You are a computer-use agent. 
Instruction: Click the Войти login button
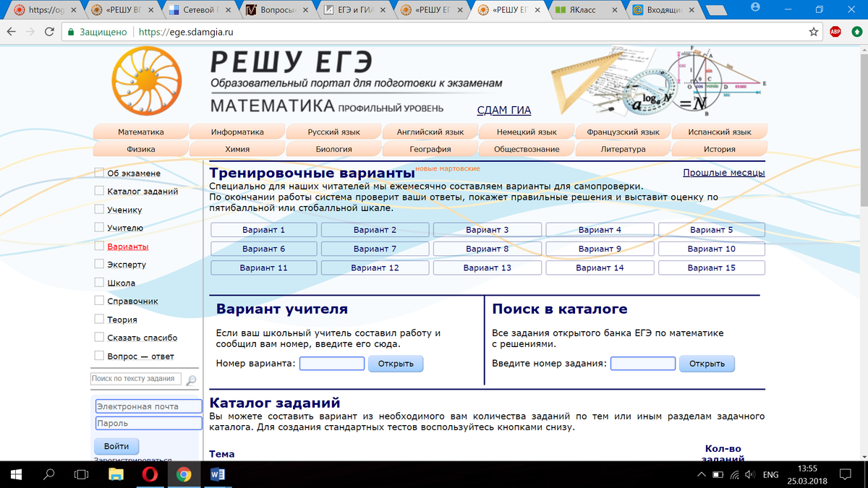click(x=116, y=446)
